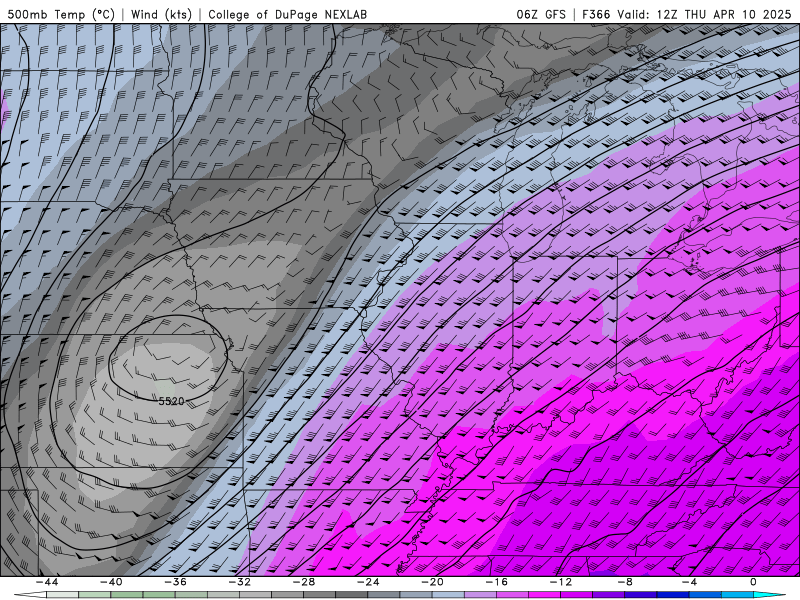Viewport: 800px width, 600px height.
Task: Click the 0 legend value
Action: 753,582
